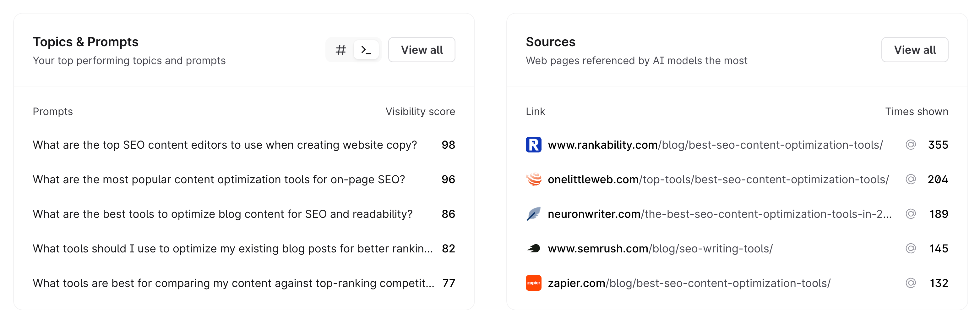The image size is (980, 320).
Task: Open the semrush.com seo-writing-tools link
Action: (x=660, y=249)
